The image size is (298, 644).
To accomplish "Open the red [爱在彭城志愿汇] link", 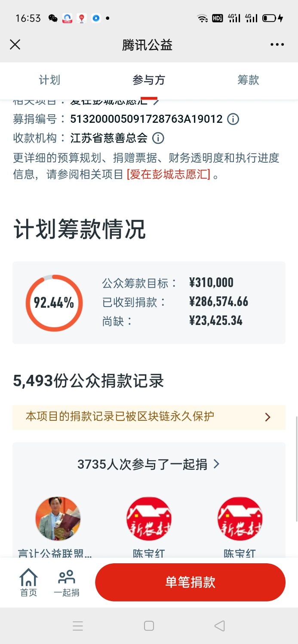I will pyautogui.click(x=168, y=175).
